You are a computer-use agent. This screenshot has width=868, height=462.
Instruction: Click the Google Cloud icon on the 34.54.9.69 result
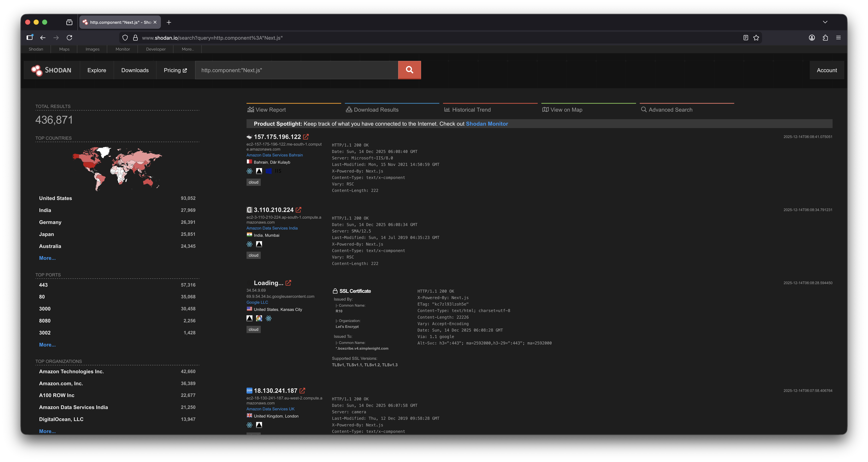259,318
